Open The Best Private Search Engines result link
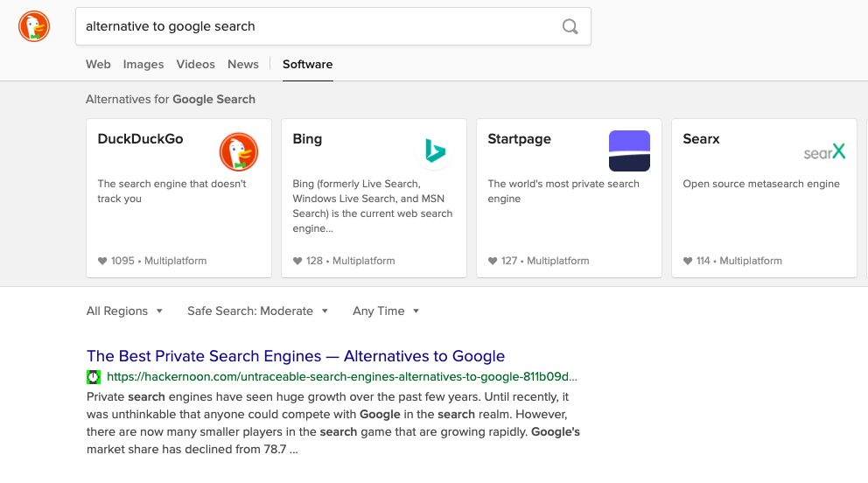Image resolution: width=868 pixels, height=483 pixels. click(296, 356)
